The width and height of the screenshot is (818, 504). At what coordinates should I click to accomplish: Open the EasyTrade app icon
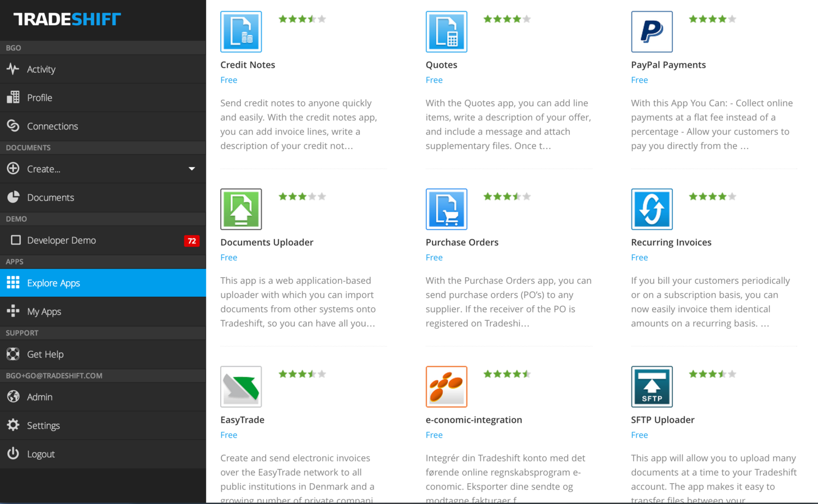coord(241,387)
